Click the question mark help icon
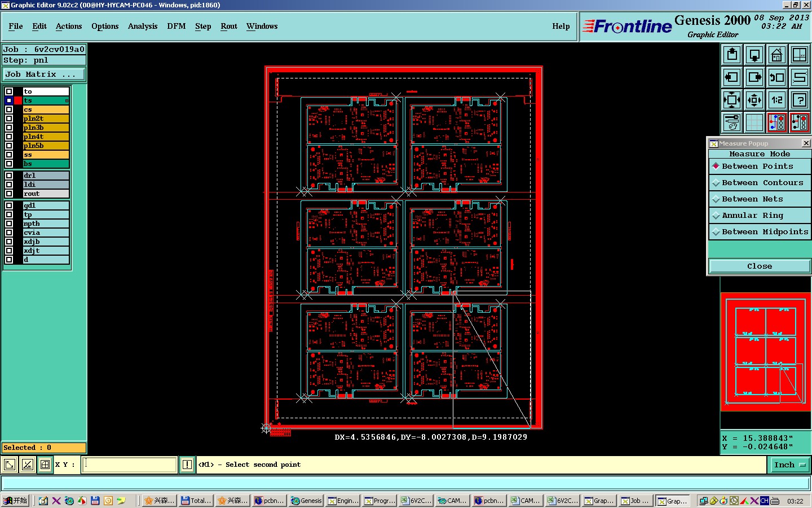Viewport: 812px width, 508px height. click(x=800, y=100)
